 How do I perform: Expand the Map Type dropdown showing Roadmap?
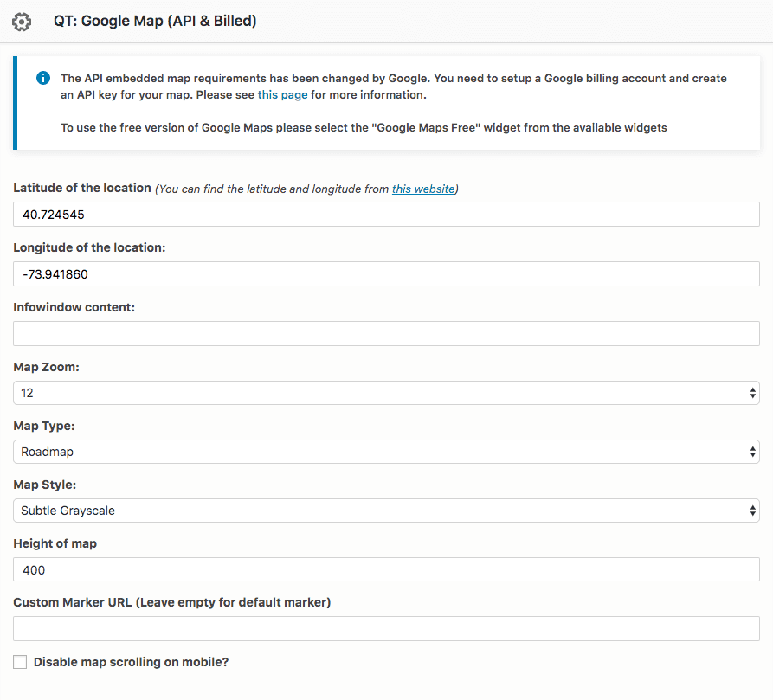[386, 452]
